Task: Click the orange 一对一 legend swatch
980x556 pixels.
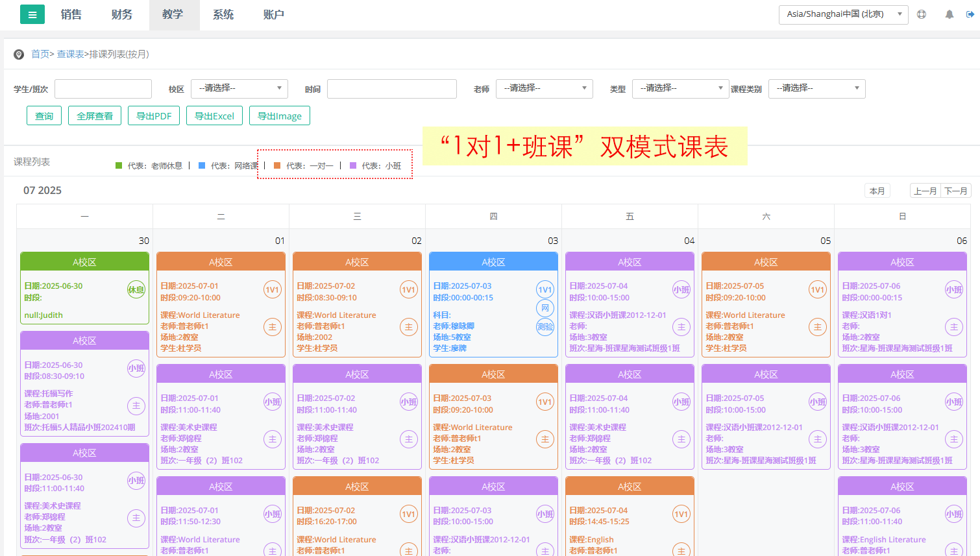Action: (x=277, y=165)
